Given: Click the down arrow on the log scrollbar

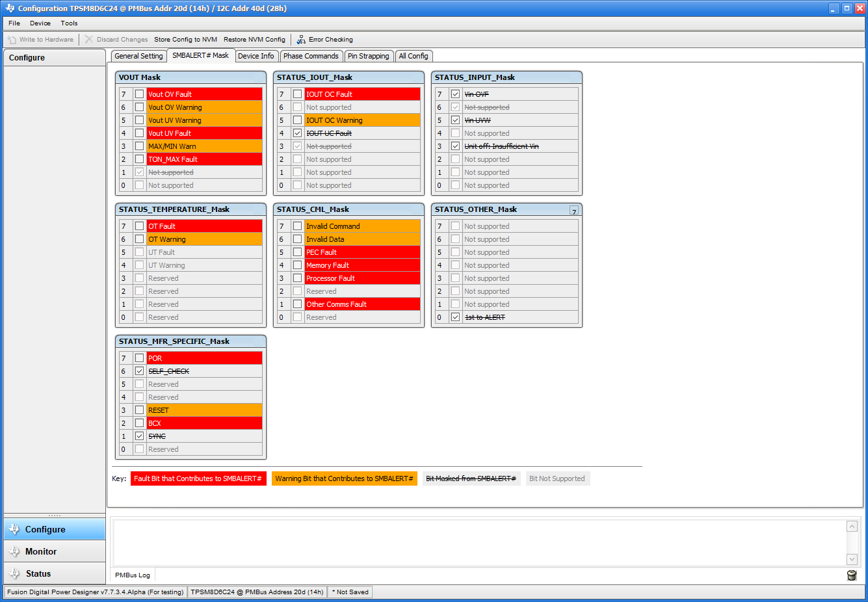Looking at the screenshot, I should 852,559.
